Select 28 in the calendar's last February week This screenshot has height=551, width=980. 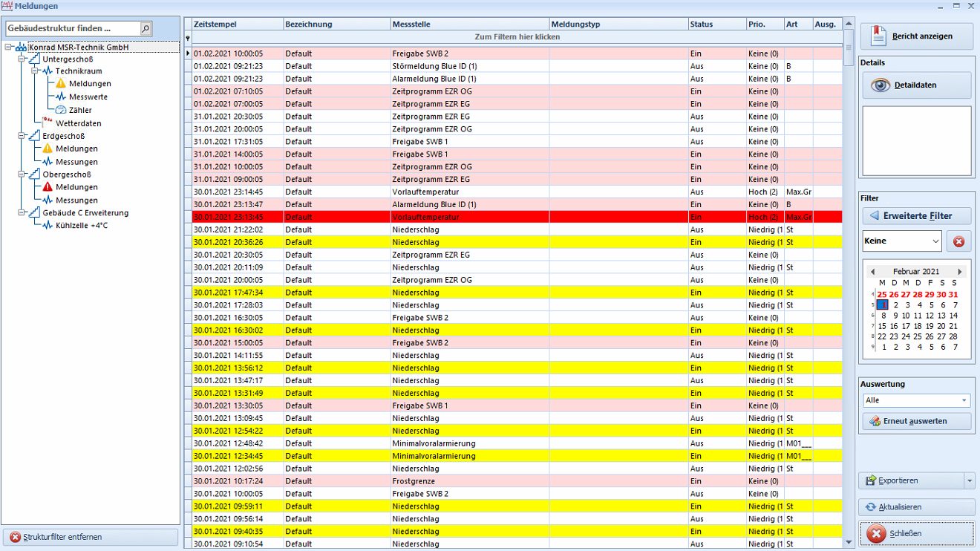(953, 336)
